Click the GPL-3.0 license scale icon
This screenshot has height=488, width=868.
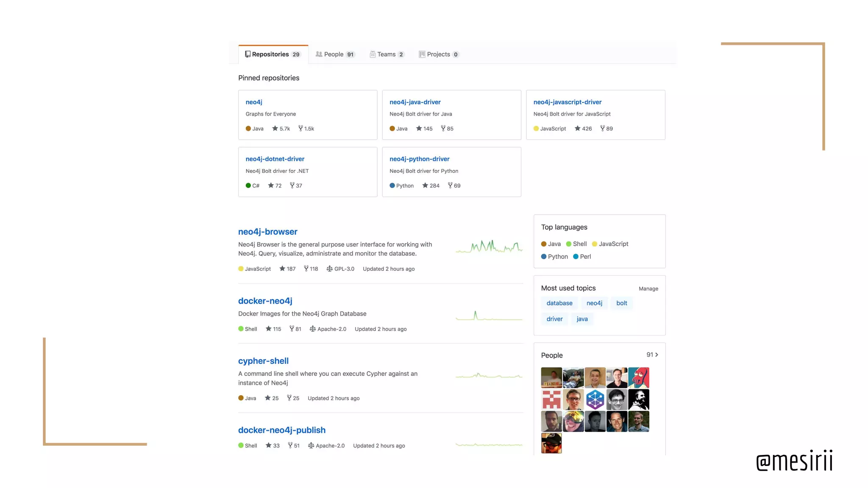(329, 269)
